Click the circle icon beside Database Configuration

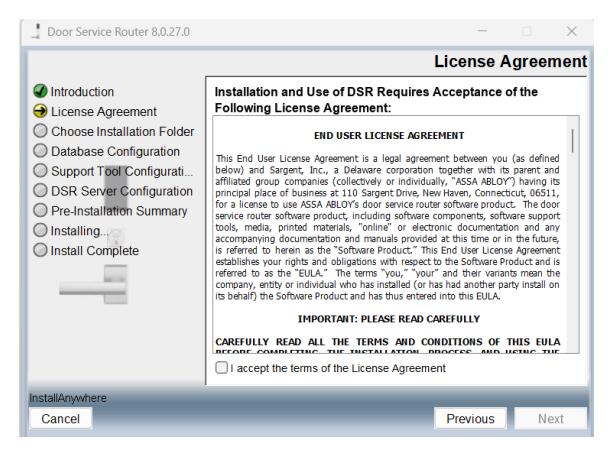click(x=40, y=151)
